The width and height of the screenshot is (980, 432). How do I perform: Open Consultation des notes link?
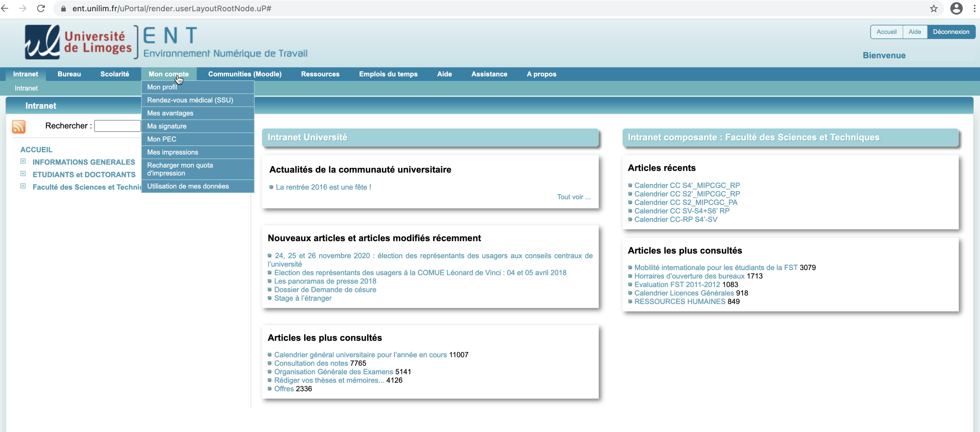pyautogui.click(x=311, y=363)
